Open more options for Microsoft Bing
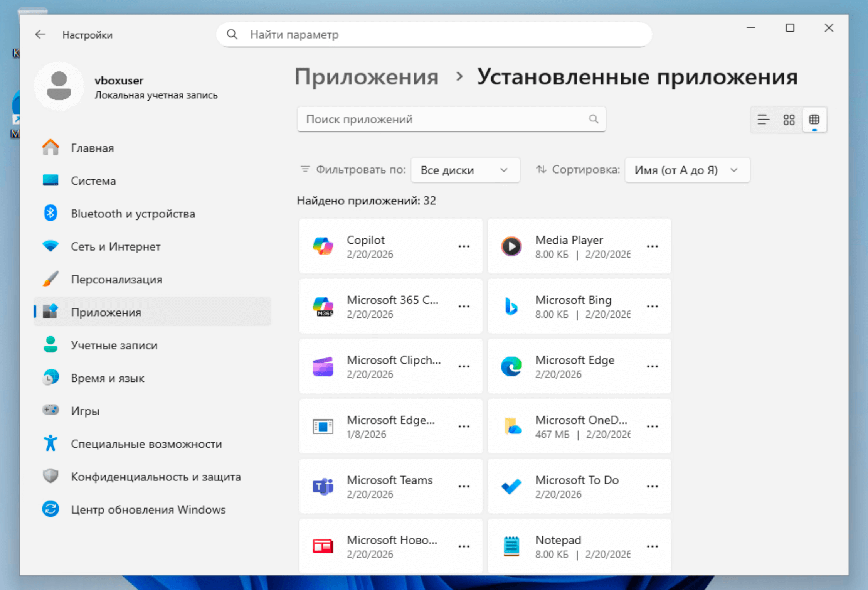868x590 pixels. click(x=652, y=307)
